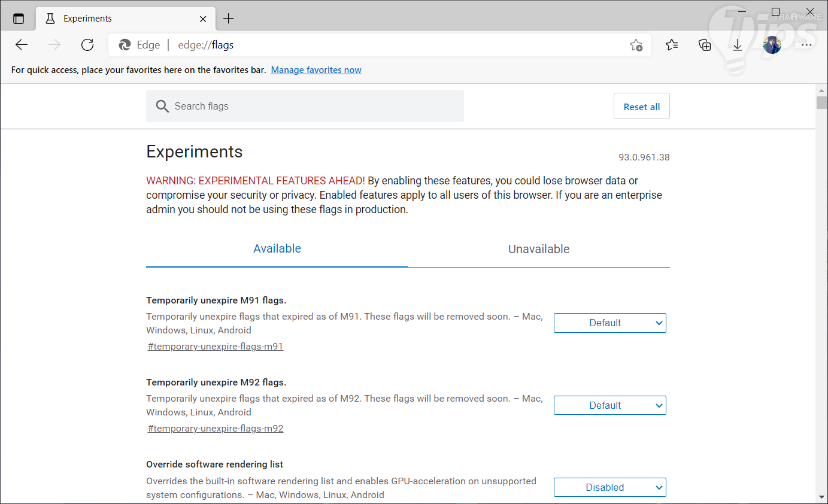Open a new tab with plus icon
This screenshot has height=504, width=828.
click(228, 19)
